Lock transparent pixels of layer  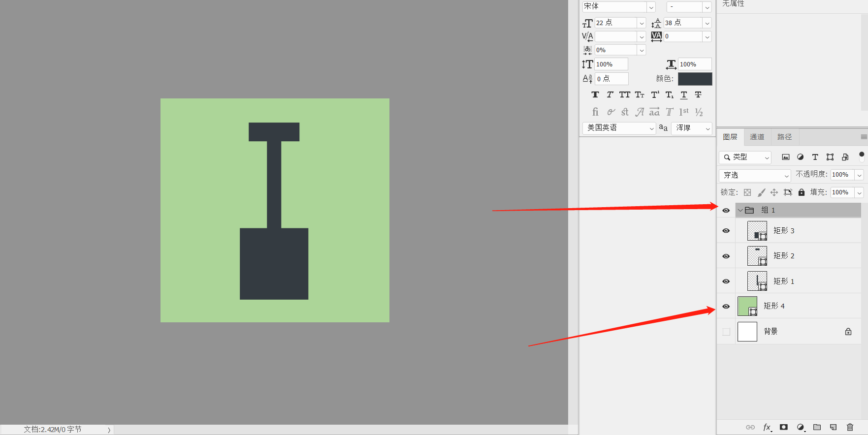coord(747,192)
